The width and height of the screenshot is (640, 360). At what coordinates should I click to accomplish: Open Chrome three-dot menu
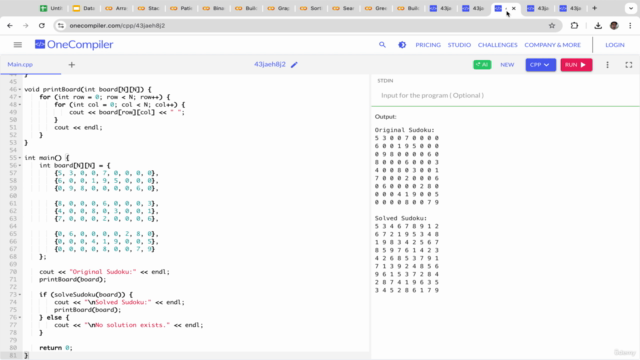630,25
